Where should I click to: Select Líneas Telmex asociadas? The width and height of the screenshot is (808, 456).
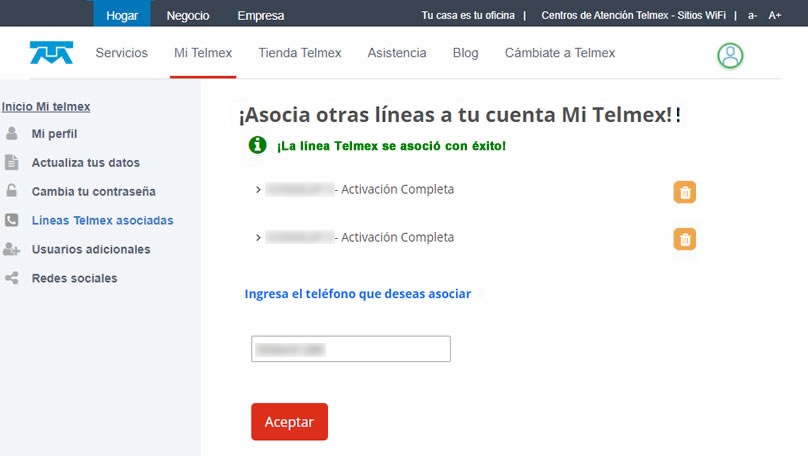(x=103, y=221)
